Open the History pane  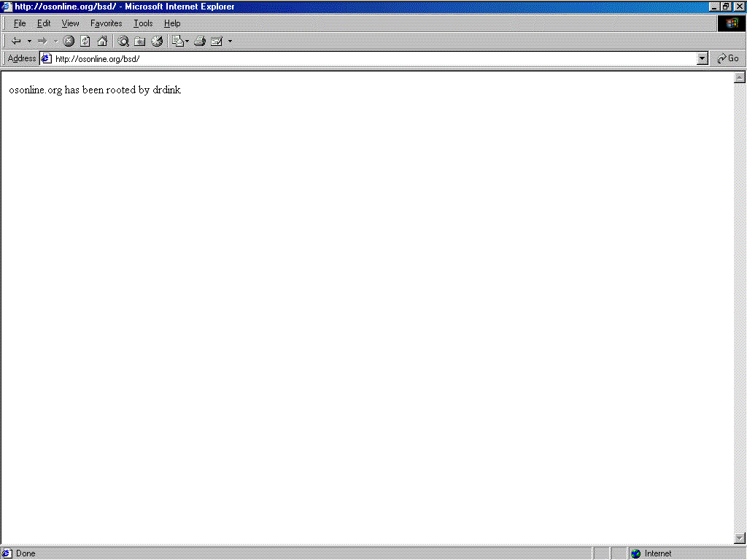(x=157, y=41)
